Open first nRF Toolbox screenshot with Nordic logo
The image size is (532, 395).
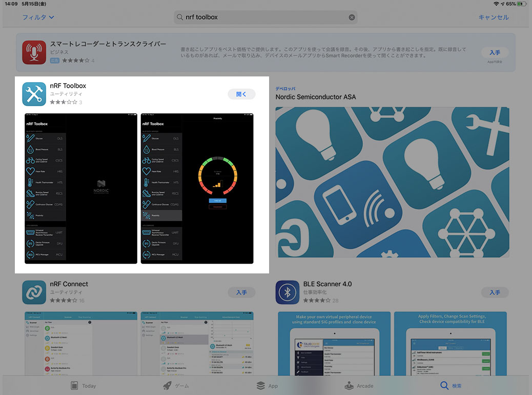tap(81, 188)
